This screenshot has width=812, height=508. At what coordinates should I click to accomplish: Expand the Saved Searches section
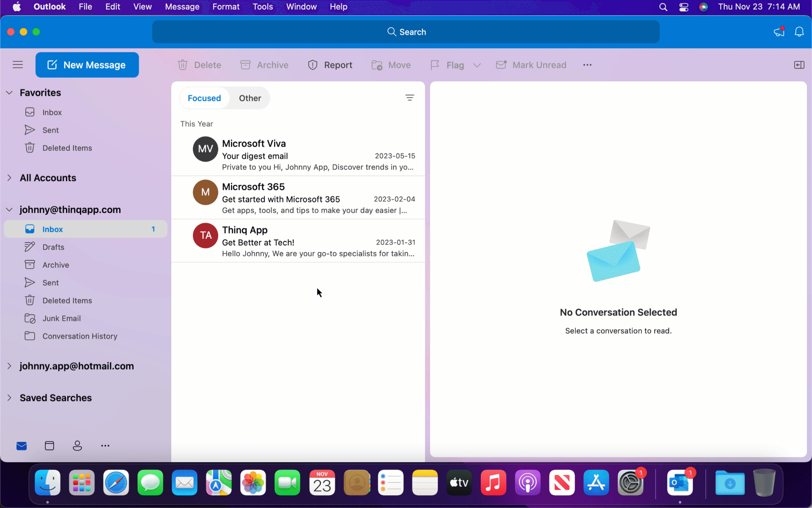(9, 398)
